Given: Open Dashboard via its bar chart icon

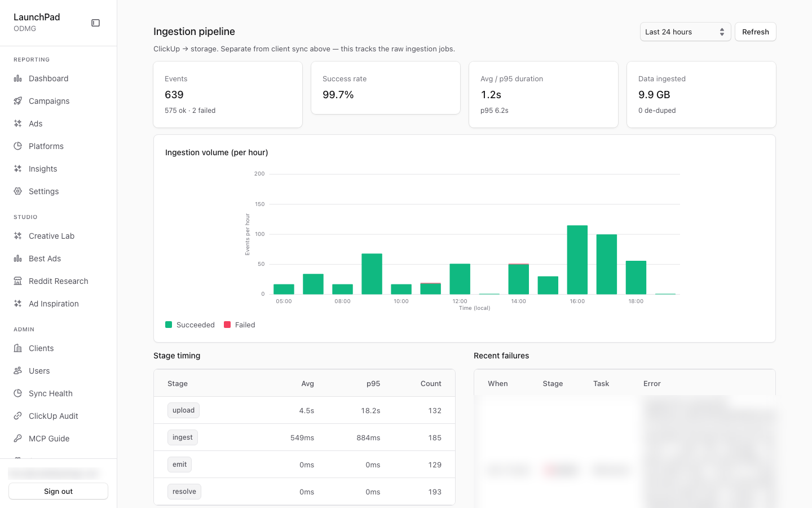Looking at the screenshot, I should point(18,78).
